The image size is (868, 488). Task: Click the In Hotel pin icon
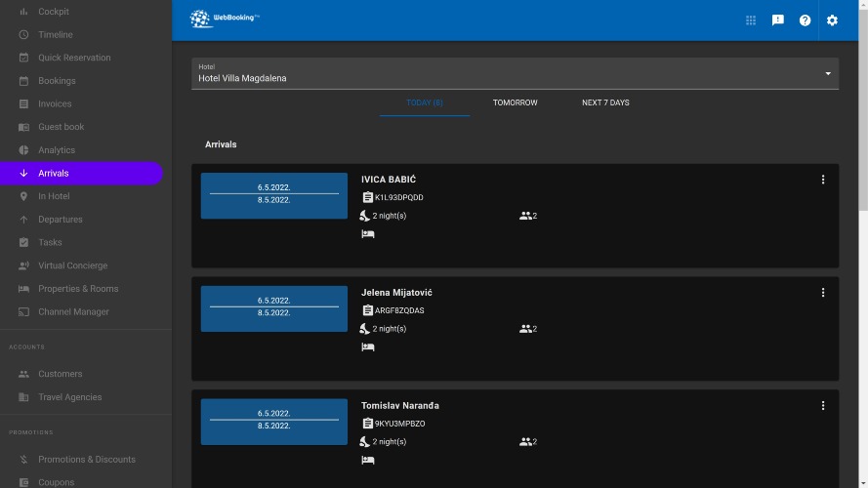(23, 196)
